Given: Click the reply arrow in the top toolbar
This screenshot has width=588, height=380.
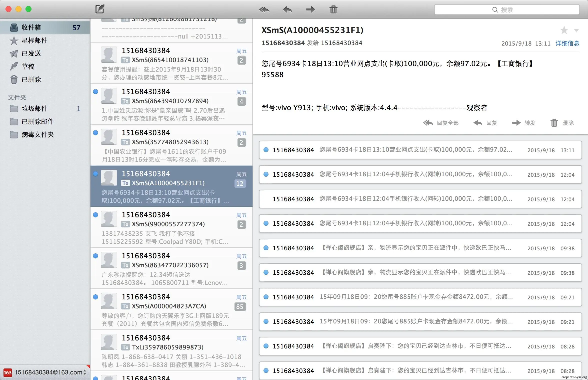Looking at the screenshot, I should click(287, 10).
